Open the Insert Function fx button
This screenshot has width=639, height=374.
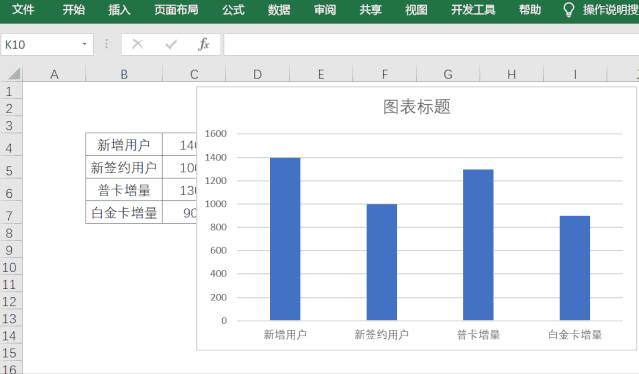pos(204,44)
